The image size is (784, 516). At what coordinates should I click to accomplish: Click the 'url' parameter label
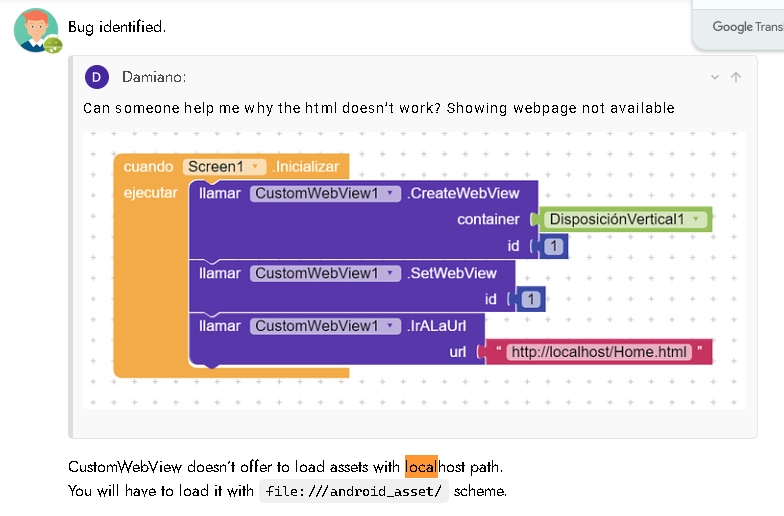pos(458,352)
